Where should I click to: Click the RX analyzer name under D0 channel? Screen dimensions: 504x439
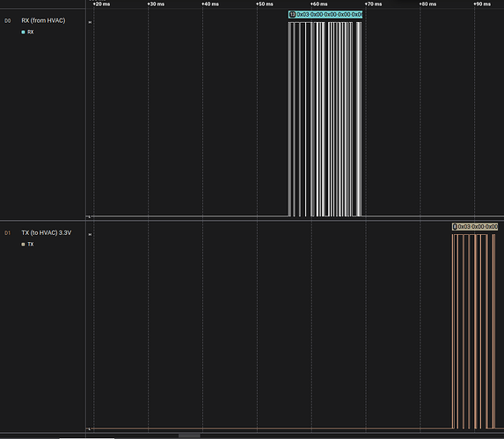coord(31,33)
